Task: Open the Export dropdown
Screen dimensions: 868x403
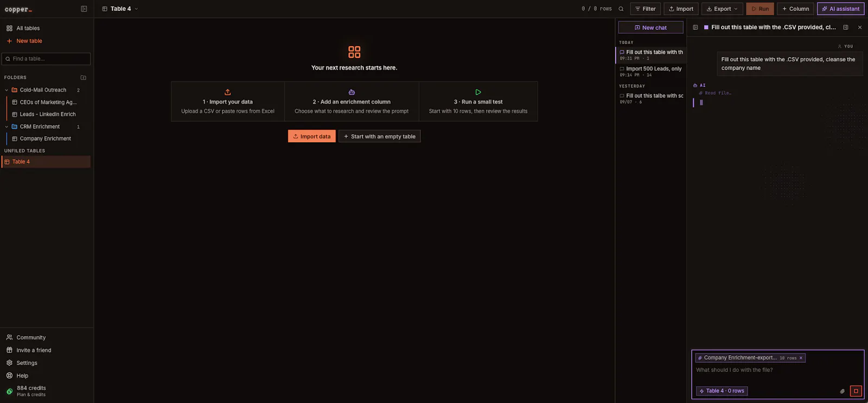Action: click(722, 9)
